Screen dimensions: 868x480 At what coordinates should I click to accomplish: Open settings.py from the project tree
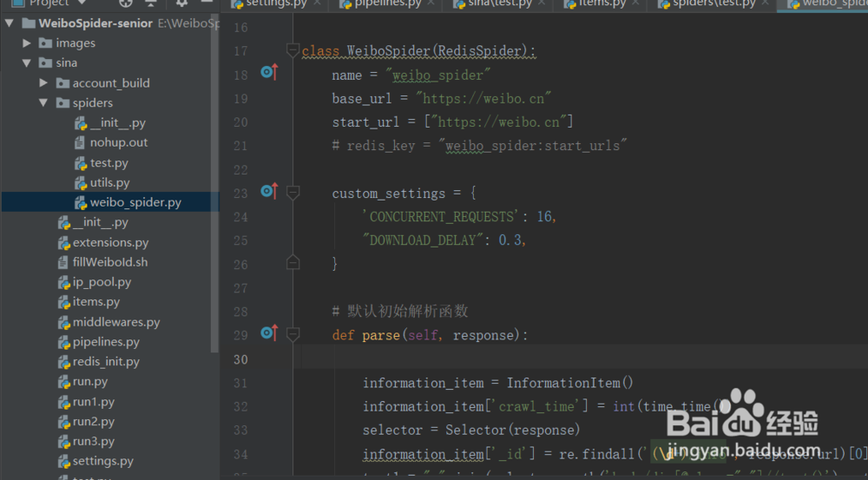tap(103, 461)
